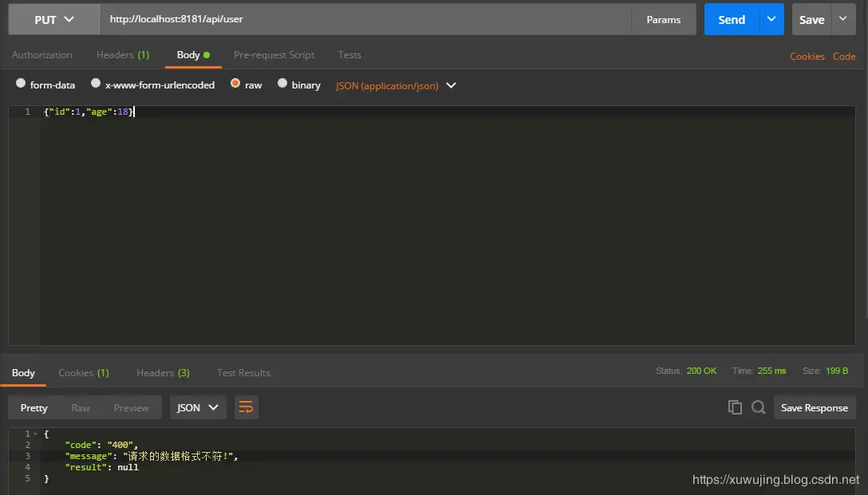Screen dimensions: 868x495
Task: Open the Test Results tab
Action: pos(243,373)
